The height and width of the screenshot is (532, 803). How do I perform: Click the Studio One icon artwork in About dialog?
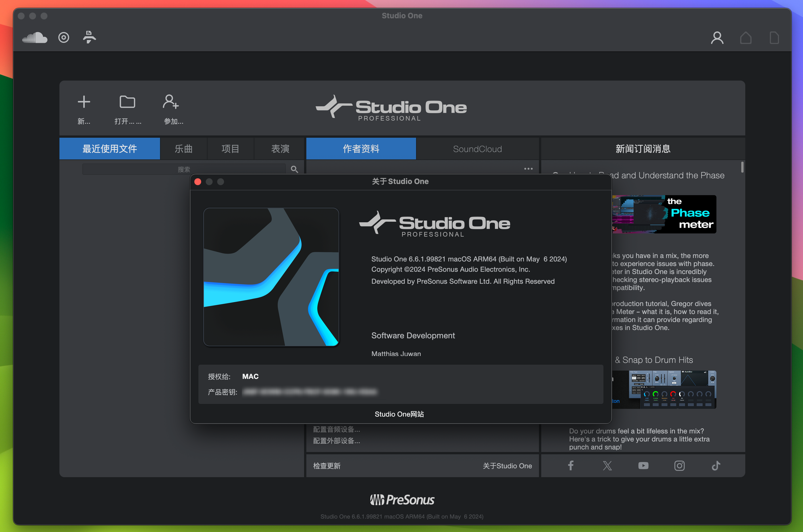coord(271,277)
